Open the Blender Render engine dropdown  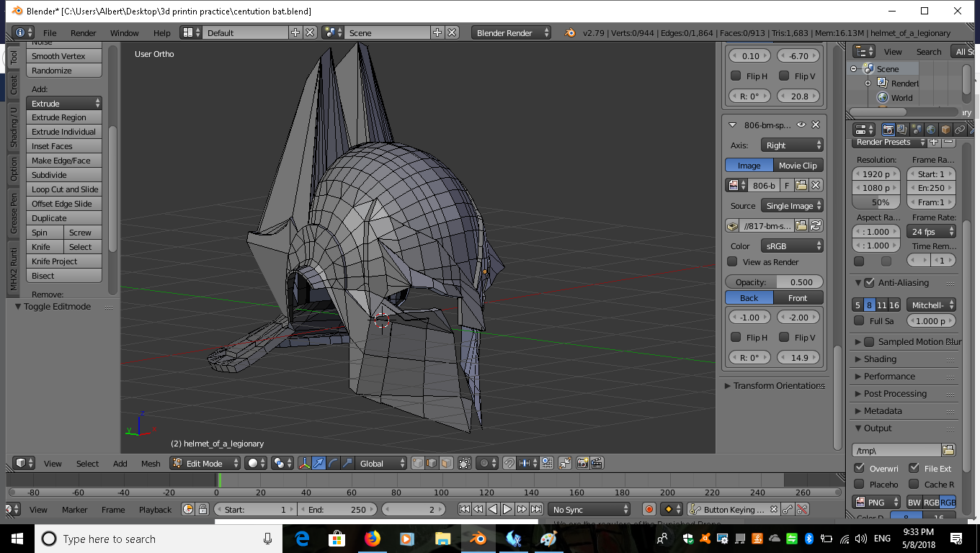pos(512,33)
